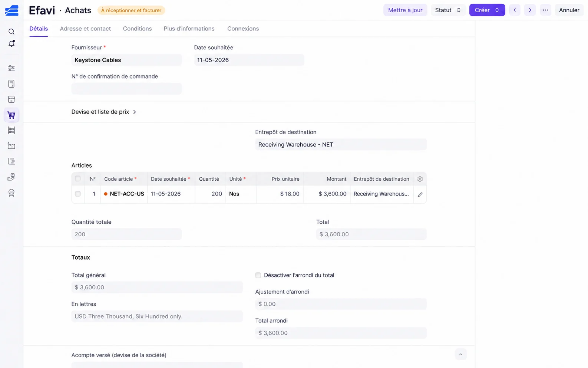Screen dimensions: 588x368
Task: Tick the checkbox for row 1
Action: [78, 194]
